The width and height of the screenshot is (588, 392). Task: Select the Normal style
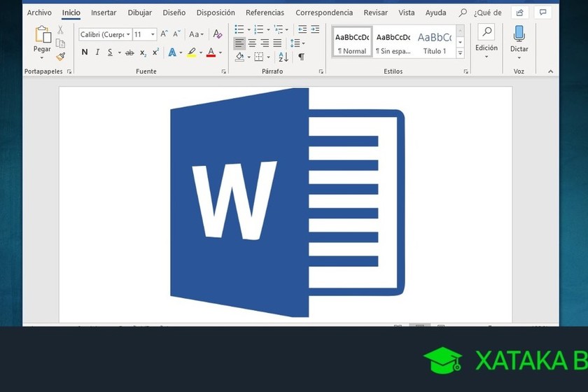(351, 41)
